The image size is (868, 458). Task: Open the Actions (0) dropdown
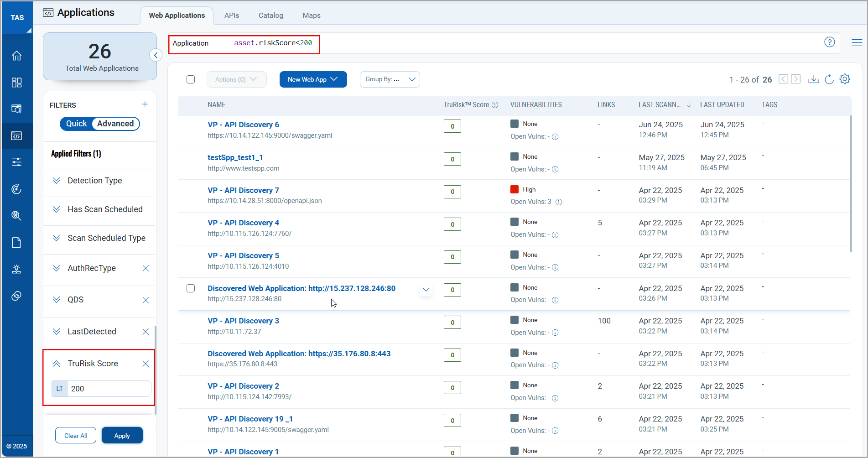[x=236, y=79]
